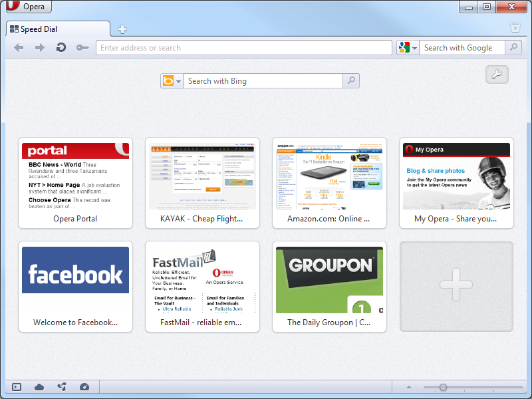Open a new tab with the plus button
The width and height of the screenshot is (532, 399).
click(x=122, y=29)
